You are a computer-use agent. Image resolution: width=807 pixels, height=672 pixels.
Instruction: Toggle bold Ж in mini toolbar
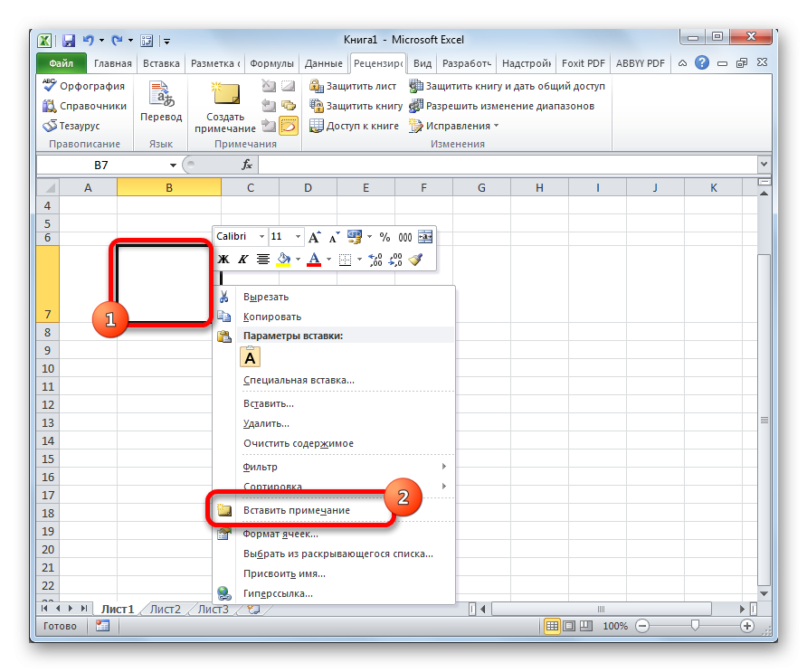point(223,260)
